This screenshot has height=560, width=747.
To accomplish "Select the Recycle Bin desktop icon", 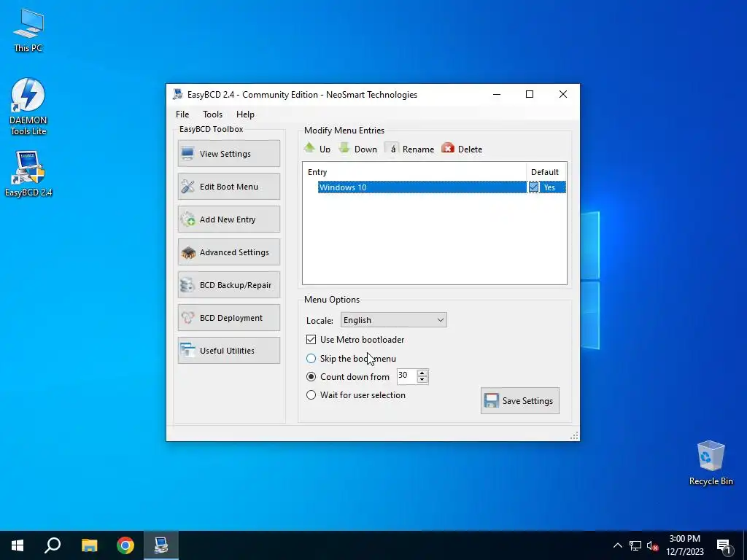I will pyautogui.click(x=711, y=463).
